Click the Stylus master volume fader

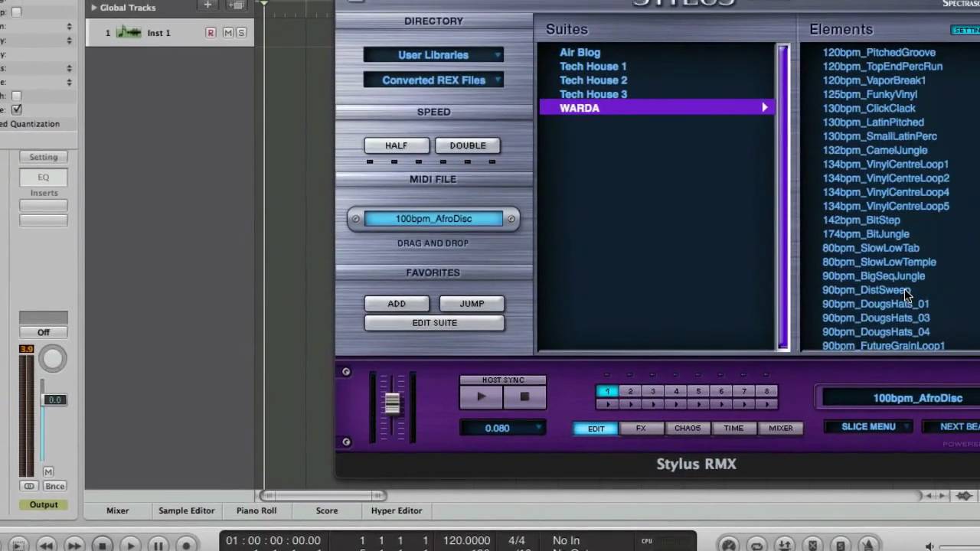(x=392, y=403)
